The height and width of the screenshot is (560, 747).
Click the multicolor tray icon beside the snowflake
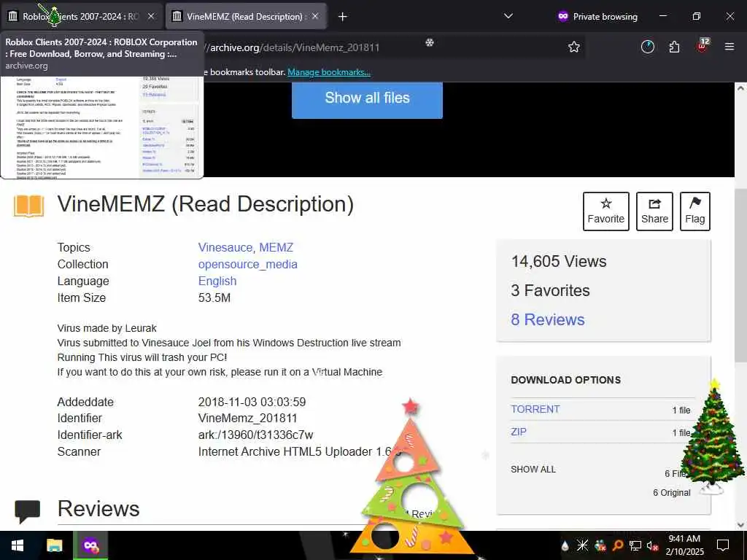(x=600, y=545)
